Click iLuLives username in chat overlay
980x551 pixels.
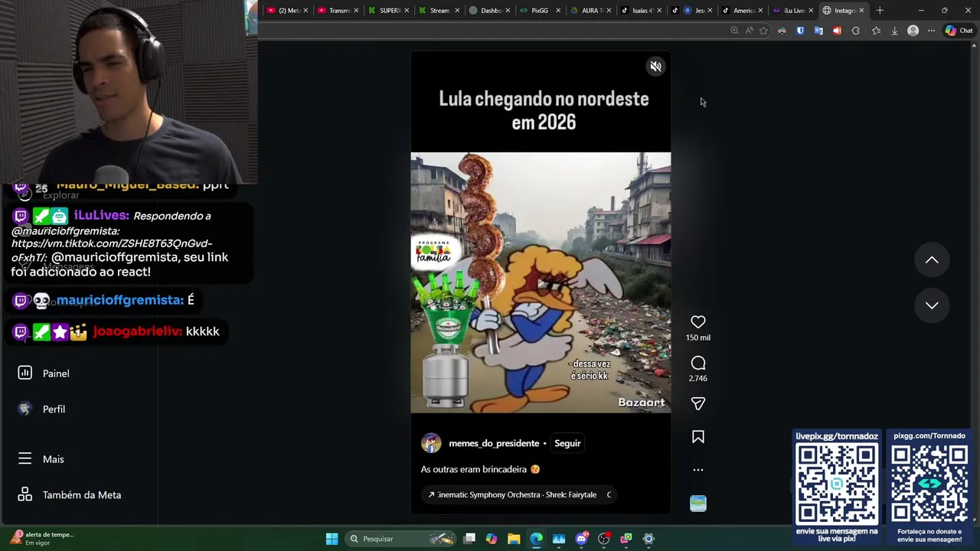click(101, 216)
